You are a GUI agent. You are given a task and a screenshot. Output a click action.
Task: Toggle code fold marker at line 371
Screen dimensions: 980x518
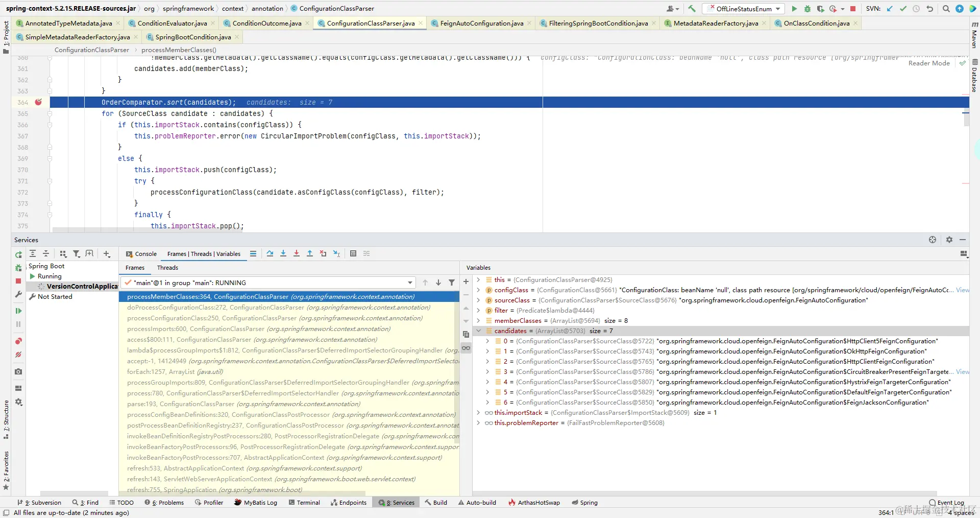(x=50, y=181)
